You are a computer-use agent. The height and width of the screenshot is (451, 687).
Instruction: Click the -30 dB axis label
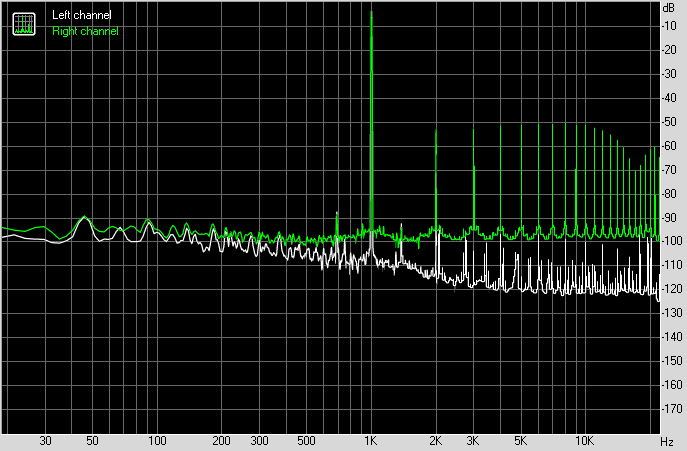point(669,74)
